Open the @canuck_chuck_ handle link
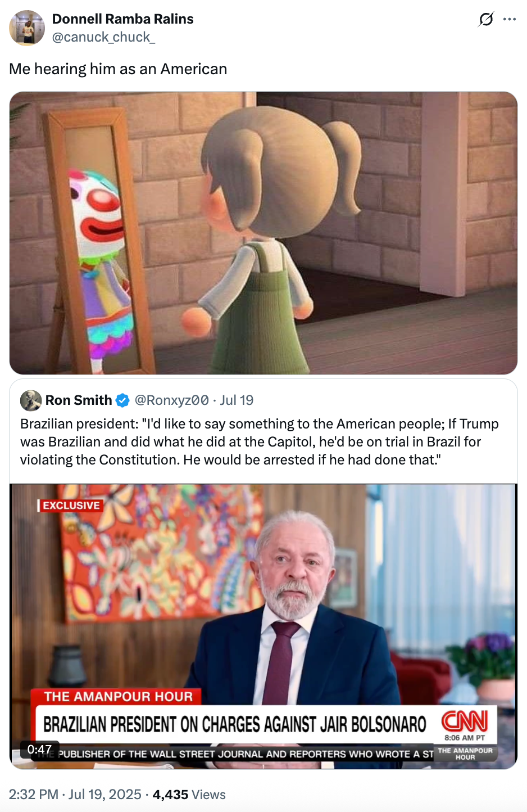This screenshot has width=527, height=812. pos(103,37)
